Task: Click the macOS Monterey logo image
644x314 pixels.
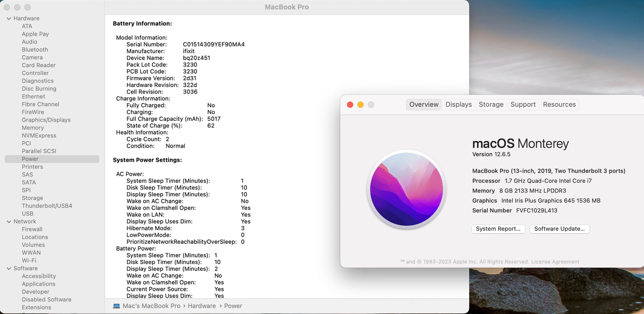Action: pos(406,189)
